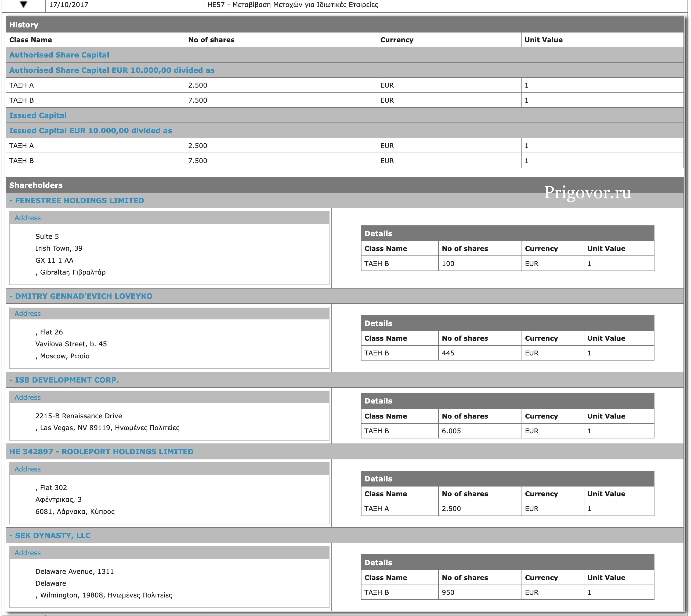Click Details header in RODLEPORT HOLDINGS table
The image size is (691, 616).
(378, 478)
